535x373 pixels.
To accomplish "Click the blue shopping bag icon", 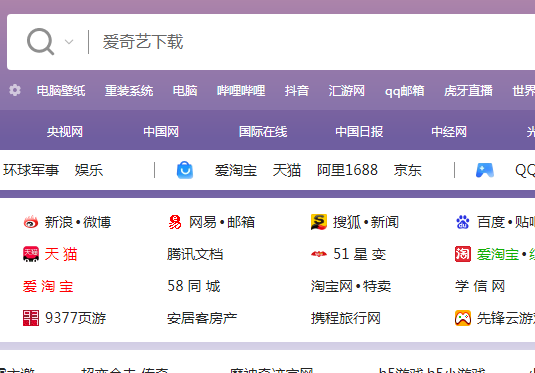I will click(185, 170).
